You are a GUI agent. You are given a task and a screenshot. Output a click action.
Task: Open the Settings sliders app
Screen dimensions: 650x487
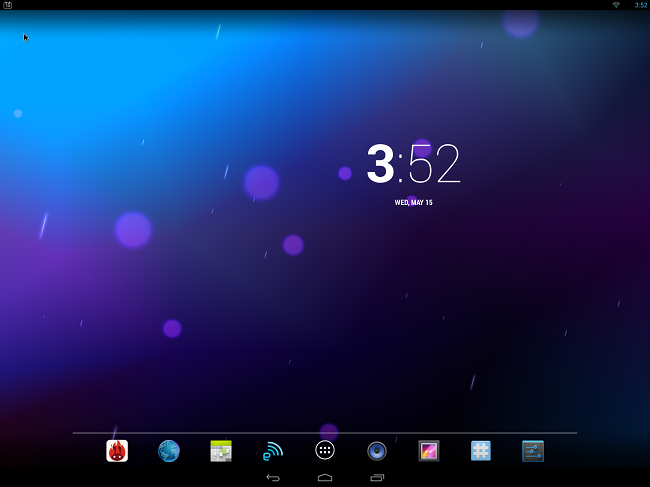coord(533,451)
